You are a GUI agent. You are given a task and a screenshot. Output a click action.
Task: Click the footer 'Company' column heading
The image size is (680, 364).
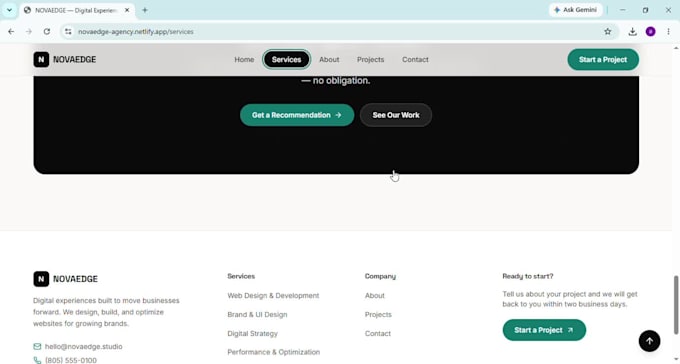click(380, 276)
